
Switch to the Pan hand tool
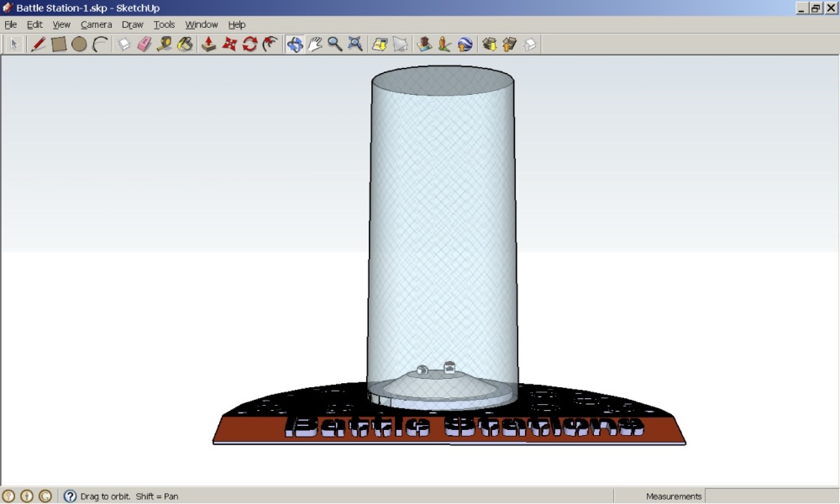pyautogui.click(x=315, y=45)
